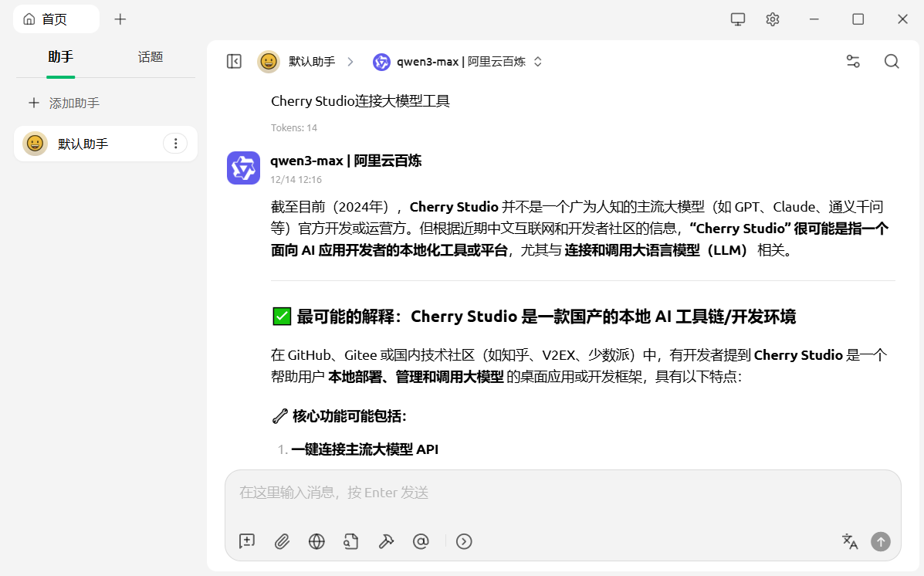This screenshot has height=576, width=924.
Task: Click the search magnifier icon
Action: coord(892,61)
